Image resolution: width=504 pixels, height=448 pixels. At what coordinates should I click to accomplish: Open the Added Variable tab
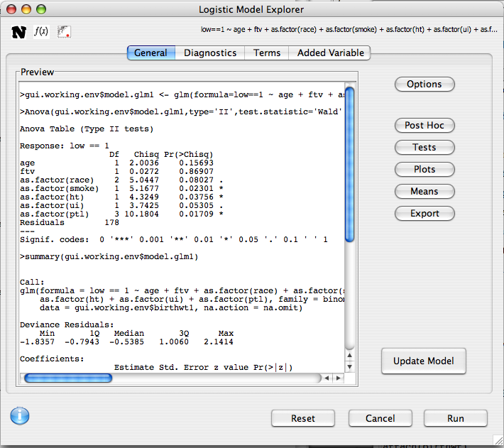(330, 53)
